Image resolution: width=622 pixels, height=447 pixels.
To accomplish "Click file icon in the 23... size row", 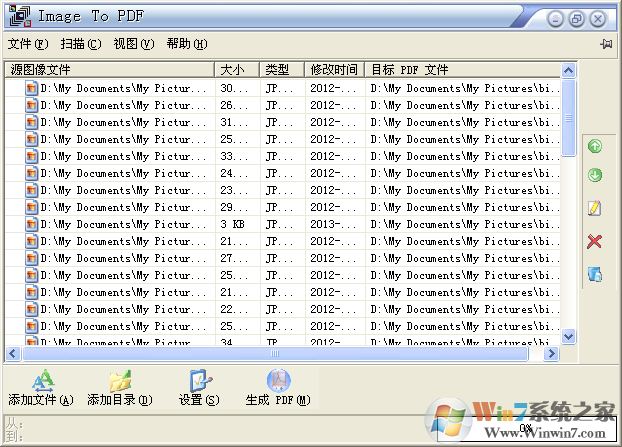I will click(31, 190).
